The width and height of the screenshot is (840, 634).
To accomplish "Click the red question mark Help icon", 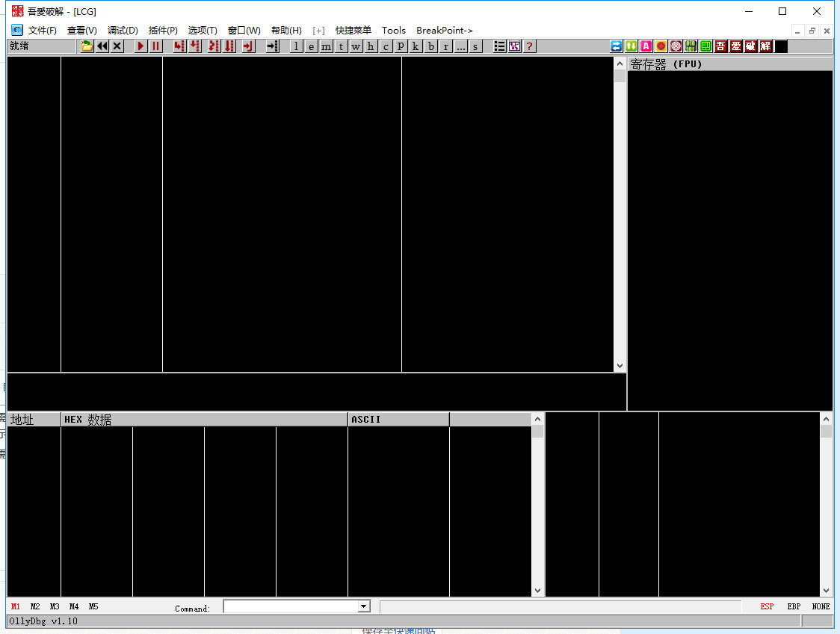I will (x=529, y=46).
